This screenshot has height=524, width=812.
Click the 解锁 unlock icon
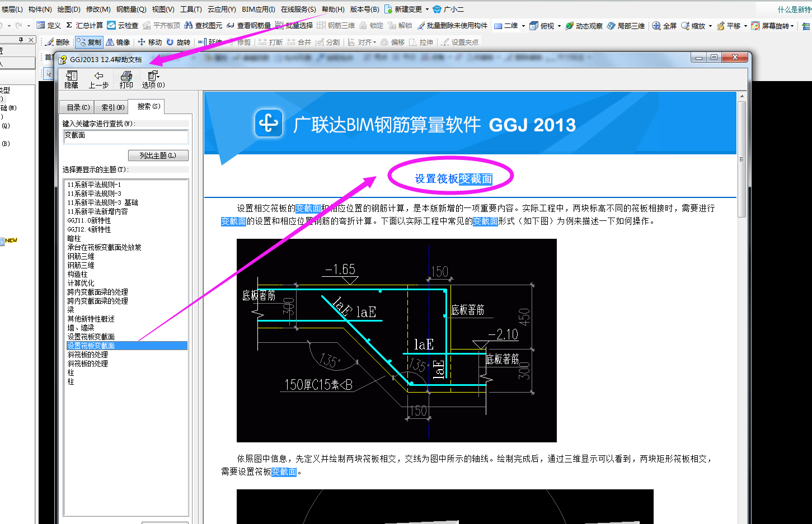coord(400,26)
